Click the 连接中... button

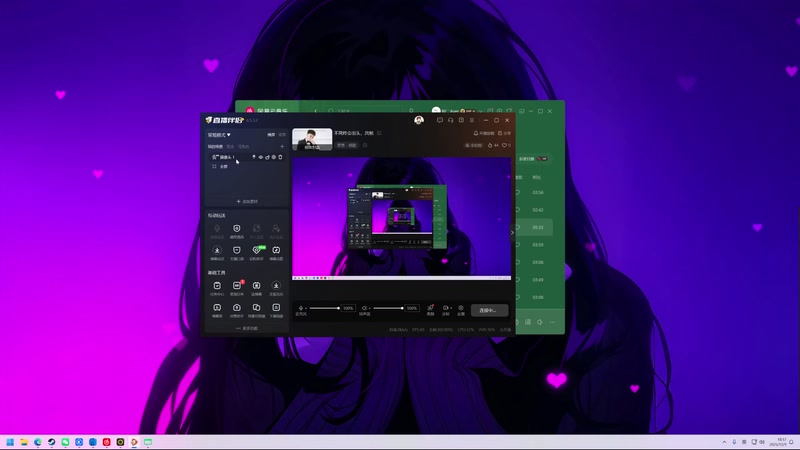489,310
